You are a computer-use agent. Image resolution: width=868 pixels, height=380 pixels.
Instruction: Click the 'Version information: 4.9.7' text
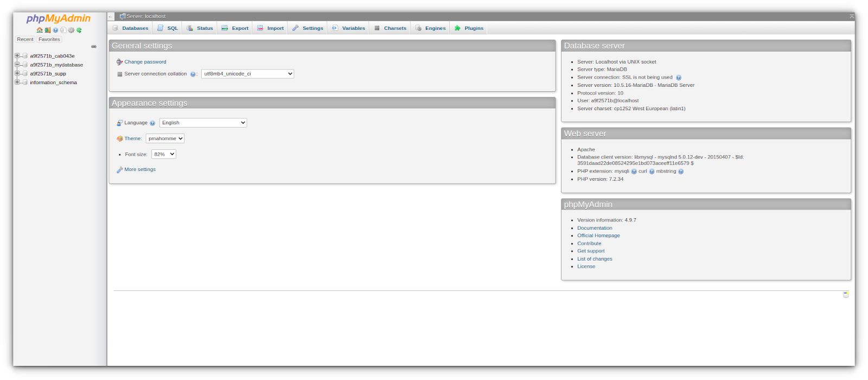tap(607, 220)
